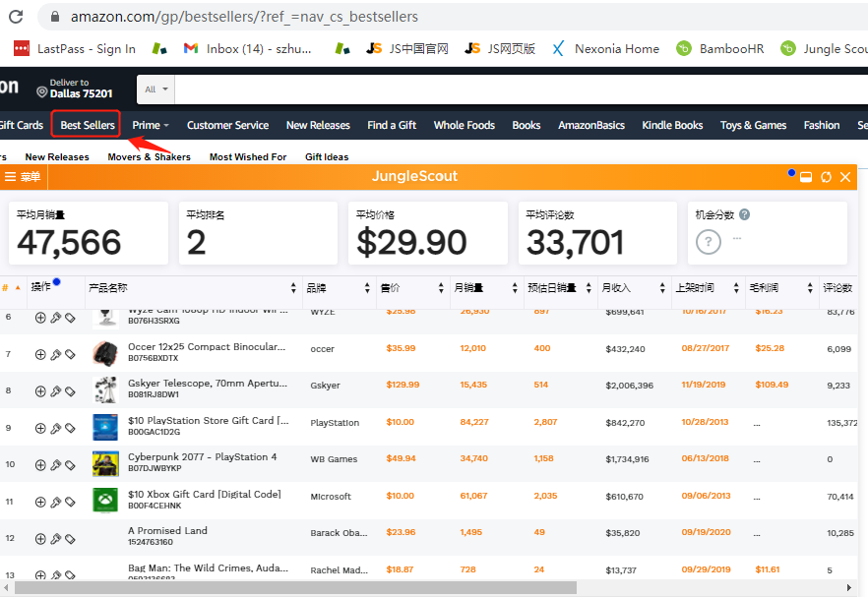This screenshot has width=868, height=597.
Task: Sort table by 产品名称 column arrows
Action: (x=293, y=288)
